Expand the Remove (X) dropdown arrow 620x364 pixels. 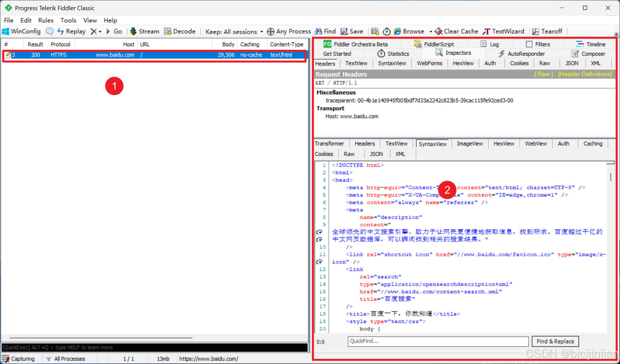click(x=100, y=32)
